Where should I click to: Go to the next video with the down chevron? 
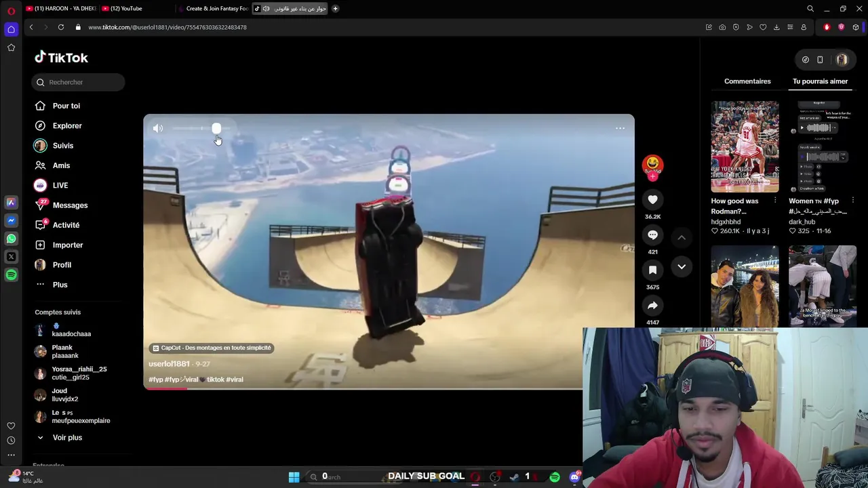(682, 267)
